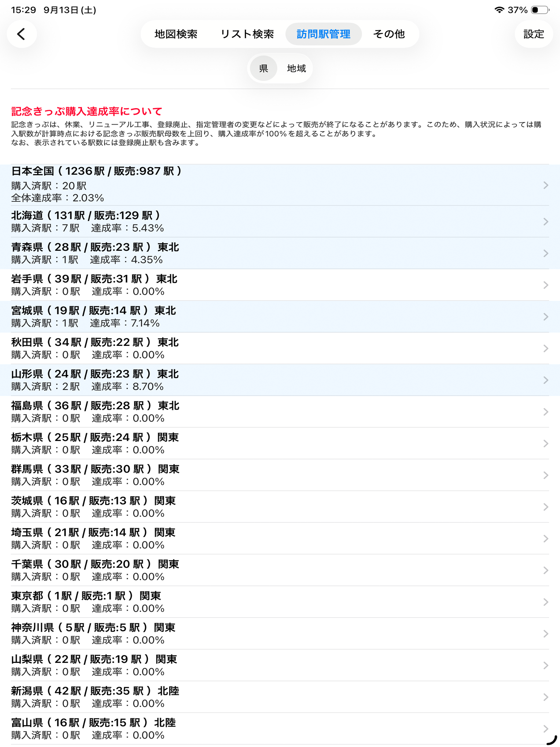This screenshot has height=747, width=560.
Task: Expand the 岩手県 row chevron
Action: pyautogui.click(x=546, y=285)
